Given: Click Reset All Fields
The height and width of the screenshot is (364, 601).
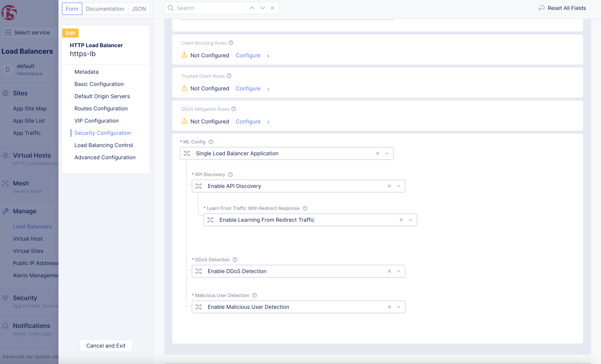Looking at the screenshot, I should pyautogui.click(x=562, y=8).
